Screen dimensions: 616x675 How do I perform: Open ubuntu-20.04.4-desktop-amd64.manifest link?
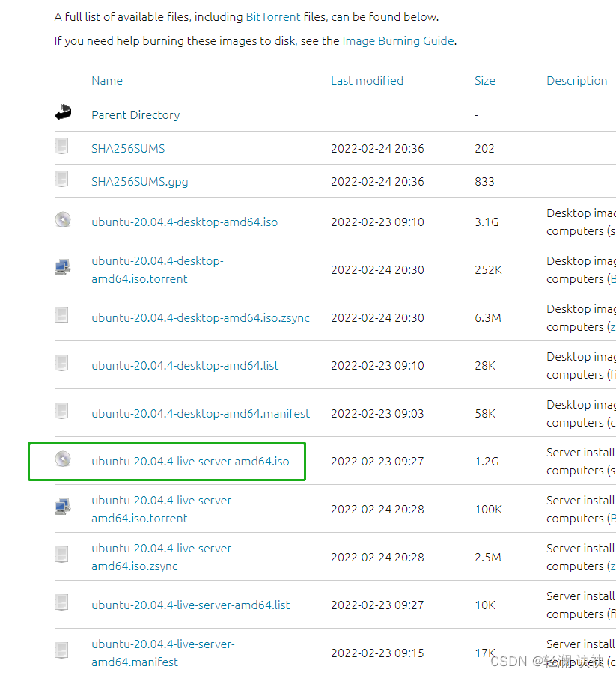pos(200,413)
